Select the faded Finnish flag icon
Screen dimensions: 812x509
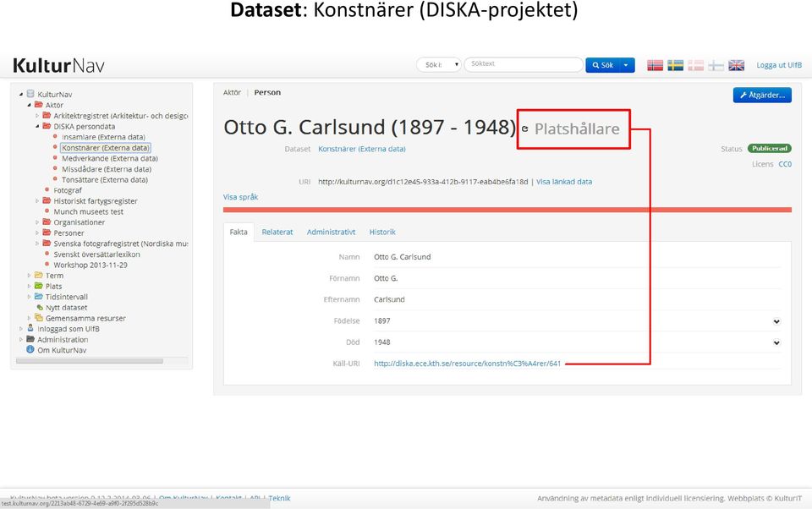(716, 65)
